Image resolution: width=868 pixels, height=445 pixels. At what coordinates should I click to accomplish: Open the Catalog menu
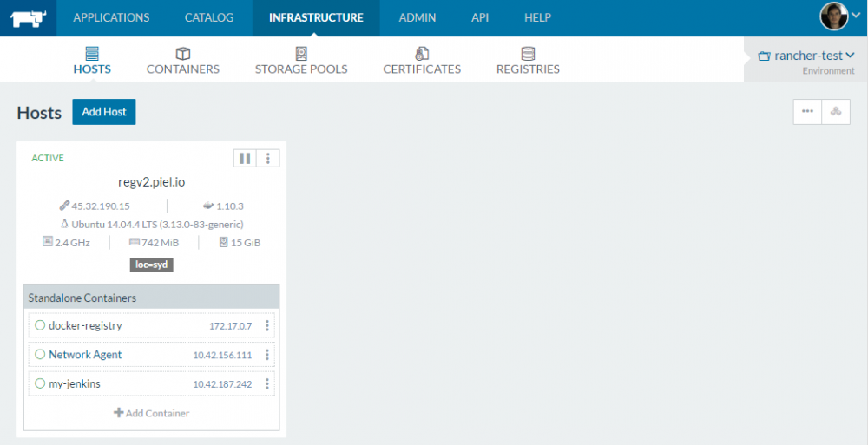[x=209, y=17]
